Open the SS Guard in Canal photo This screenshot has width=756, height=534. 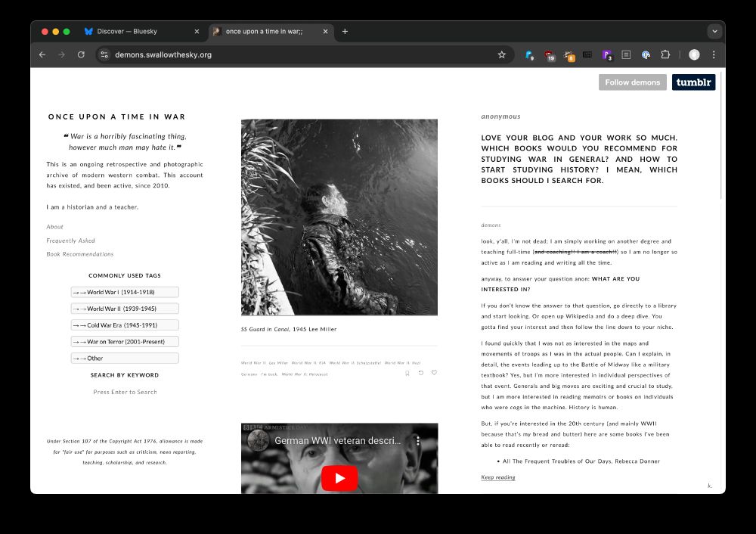pos(339,217)
